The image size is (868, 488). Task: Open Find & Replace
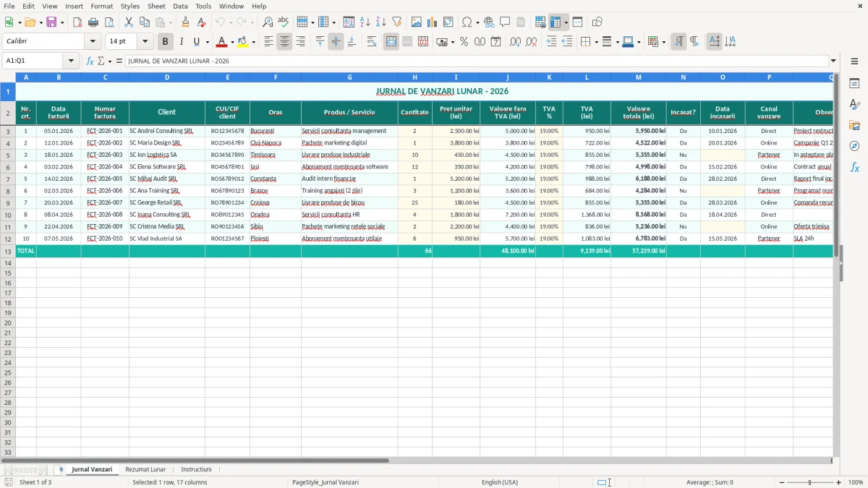pyautogui.click(x=268, y=22)
